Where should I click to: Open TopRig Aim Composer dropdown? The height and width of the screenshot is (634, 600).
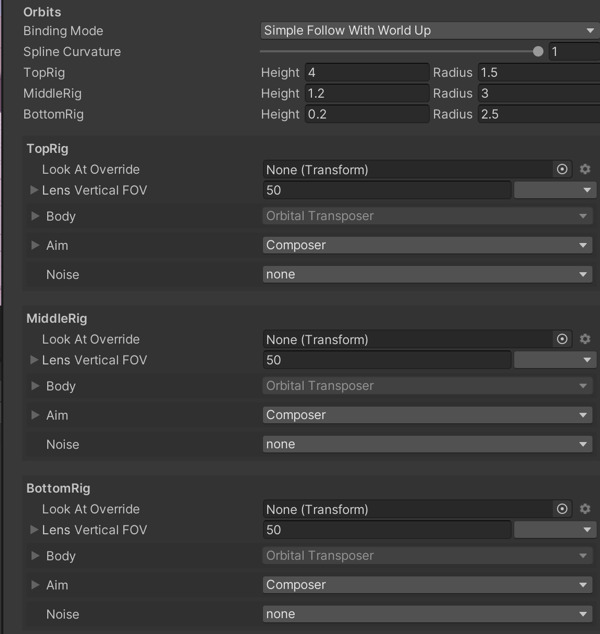[428, 245]
